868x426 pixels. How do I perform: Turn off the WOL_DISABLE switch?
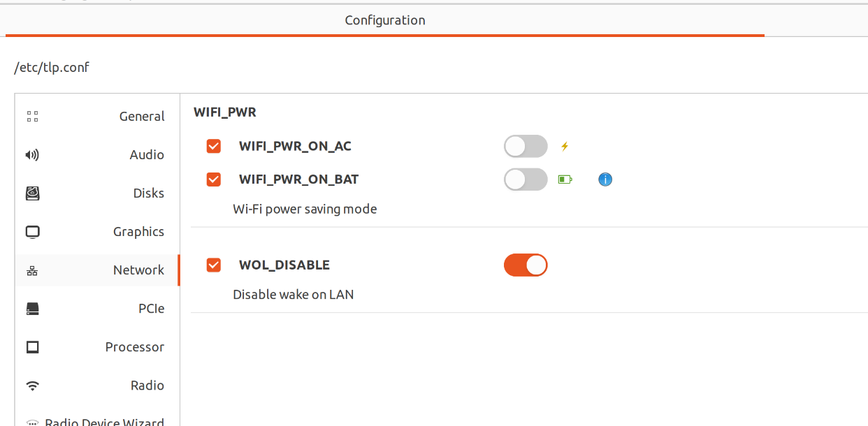pos(526,265)
